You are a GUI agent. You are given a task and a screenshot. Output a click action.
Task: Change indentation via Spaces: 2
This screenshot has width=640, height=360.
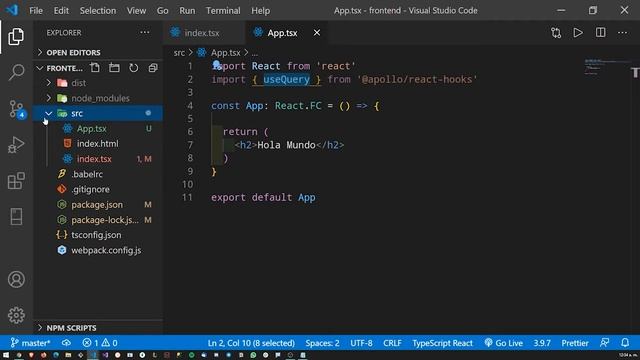click(x=322, y=343)
